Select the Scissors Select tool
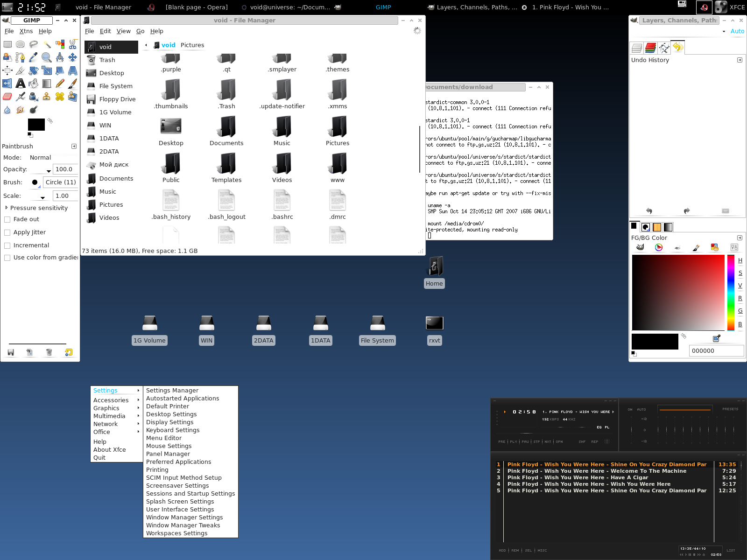Image resolution: width=747 pixels, height=560 pixels. coord(73,44)
